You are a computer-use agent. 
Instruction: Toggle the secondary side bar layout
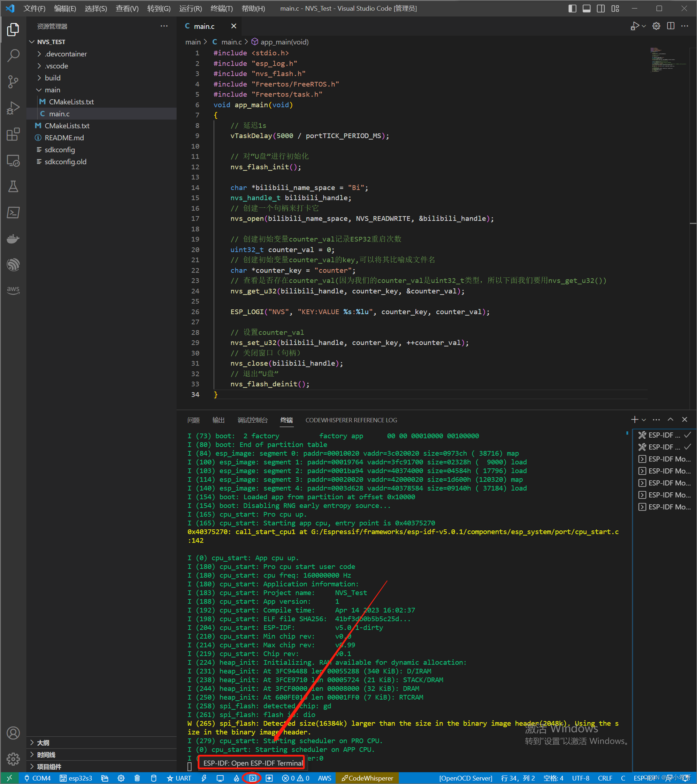click(x=601, y=8)
